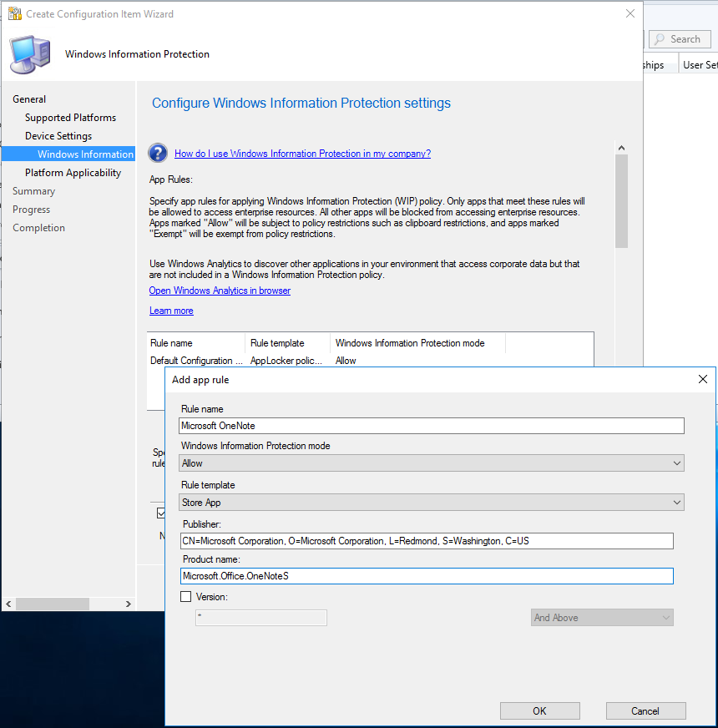Click the wizard title bar icon
The image size is (718, 728).
click(14, 14)
